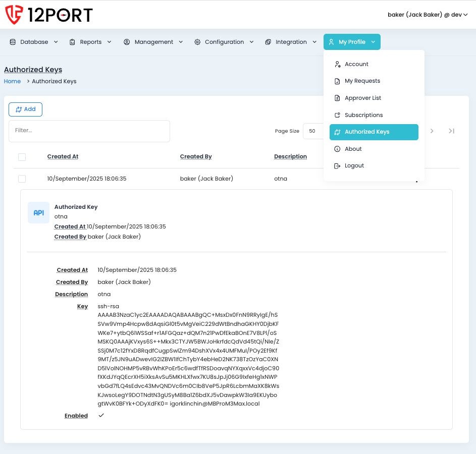
Task: Toggle the select-all checkbox in table header
Action: [x=22, y=157]
